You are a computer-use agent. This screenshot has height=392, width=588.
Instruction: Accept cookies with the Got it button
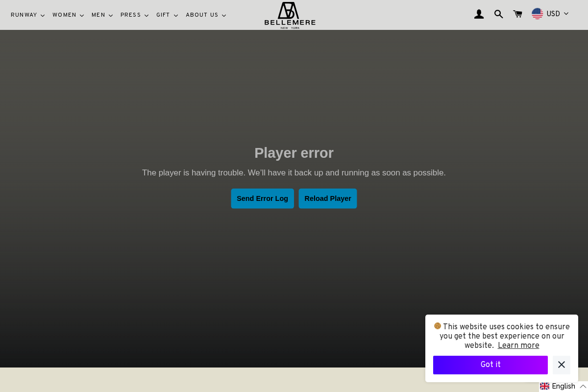click(x=490, y=365)
